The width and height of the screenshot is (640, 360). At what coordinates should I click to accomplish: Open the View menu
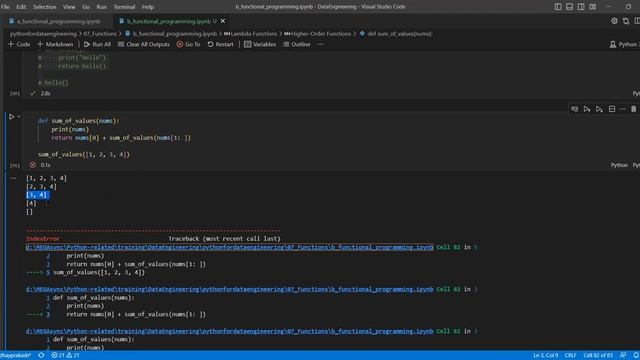point(69,7)
